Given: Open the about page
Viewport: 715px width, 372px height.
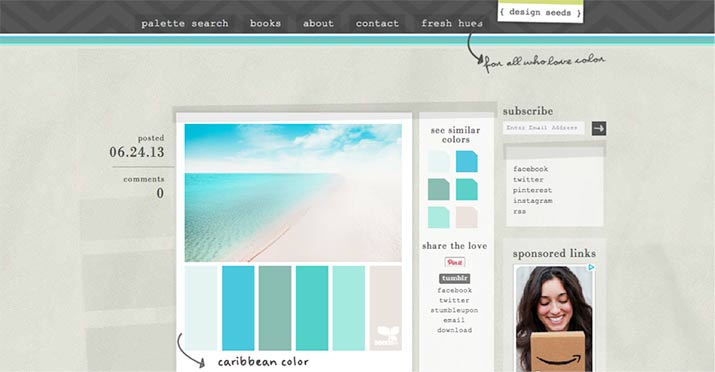Looking at the screenshot, I should tap(318, 23).
